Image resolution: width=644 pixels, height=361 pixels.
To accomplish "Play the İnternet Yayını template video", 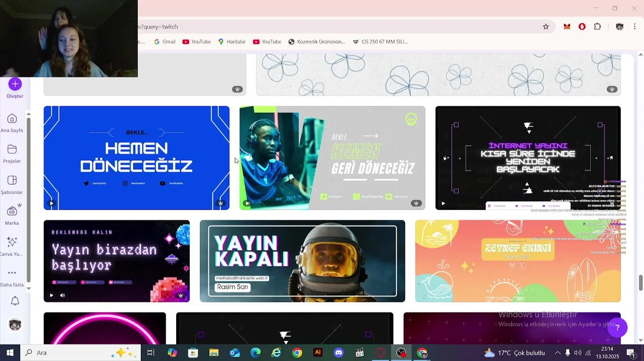I will 443,204.
